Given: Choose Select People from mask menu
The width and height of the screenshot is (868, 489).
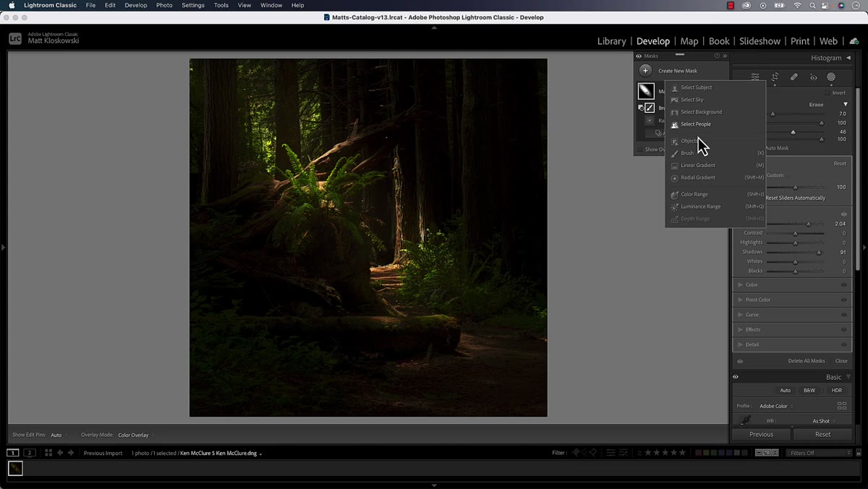Looking at the screenshot, I should click(x=715, y=124).
